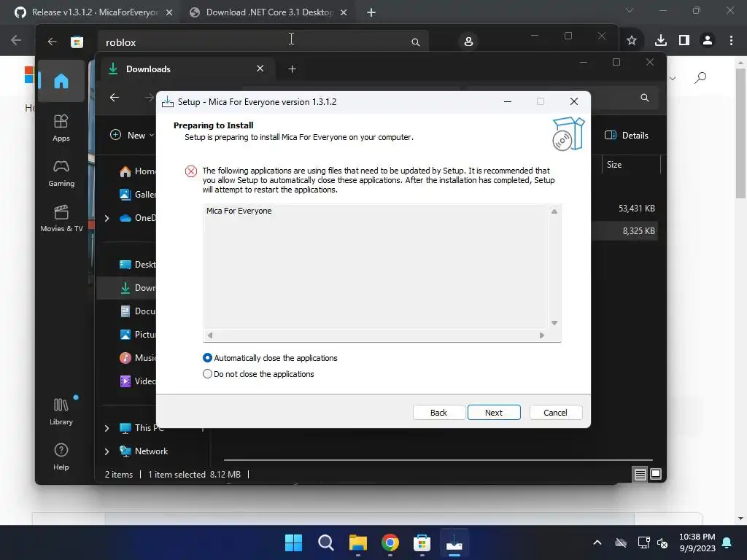Open Microsoft Store account profile icon
747x560 pixels.
[468, 42]
